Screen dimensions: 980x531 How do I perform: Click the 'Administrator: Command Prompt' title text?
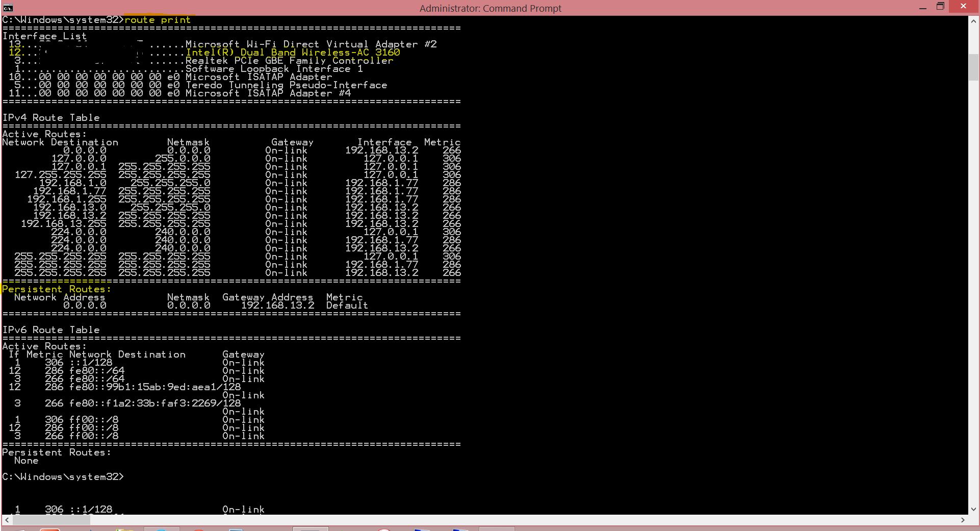click(490, 8)
